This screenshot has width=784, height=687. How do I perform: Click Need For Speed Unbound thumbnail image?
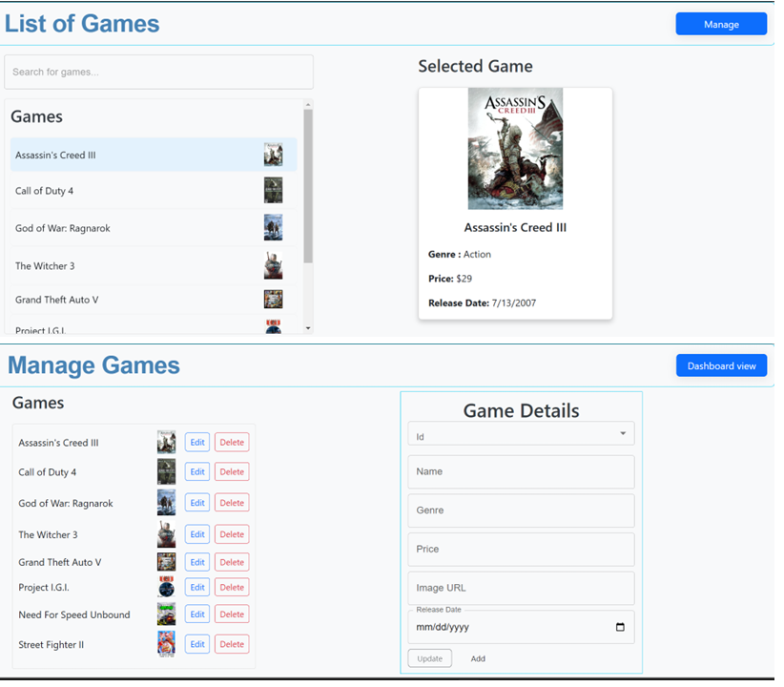click(166, 614)
